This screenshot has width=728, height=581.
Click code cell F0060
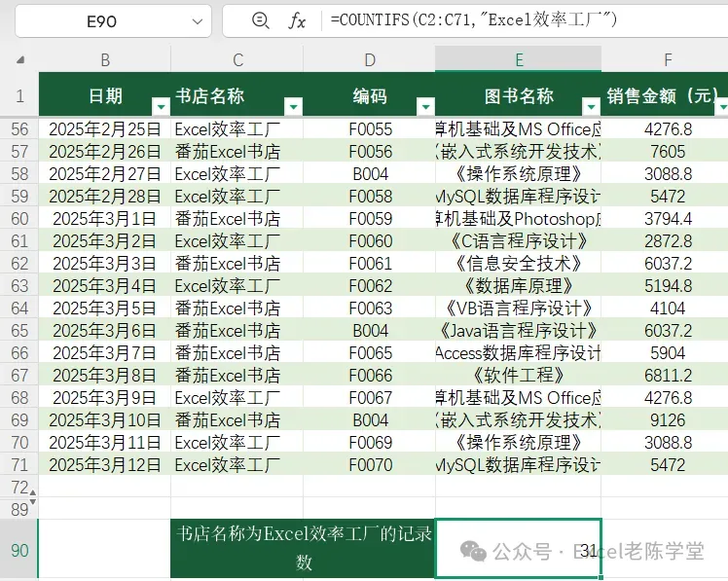point(370,241)
